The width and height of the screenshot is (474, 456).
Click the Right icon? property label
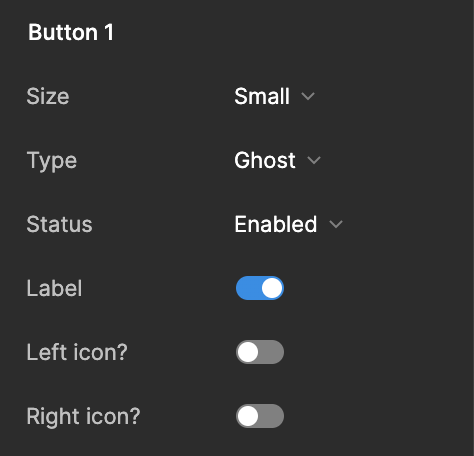point(83,417)
